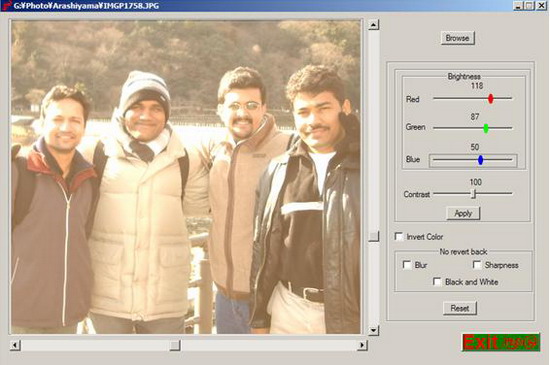
Task: Click the Green brightness slider handle
Action: (486, 128)
